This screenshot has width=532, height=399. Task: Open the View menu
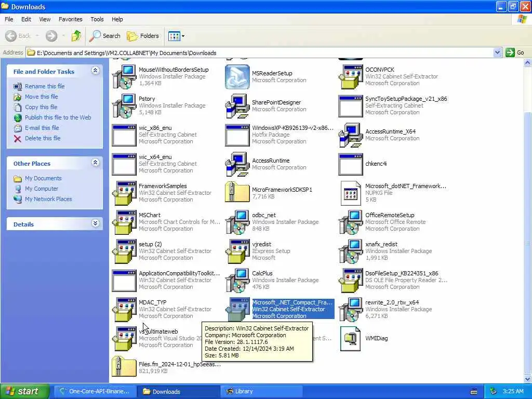pos(45,19)
